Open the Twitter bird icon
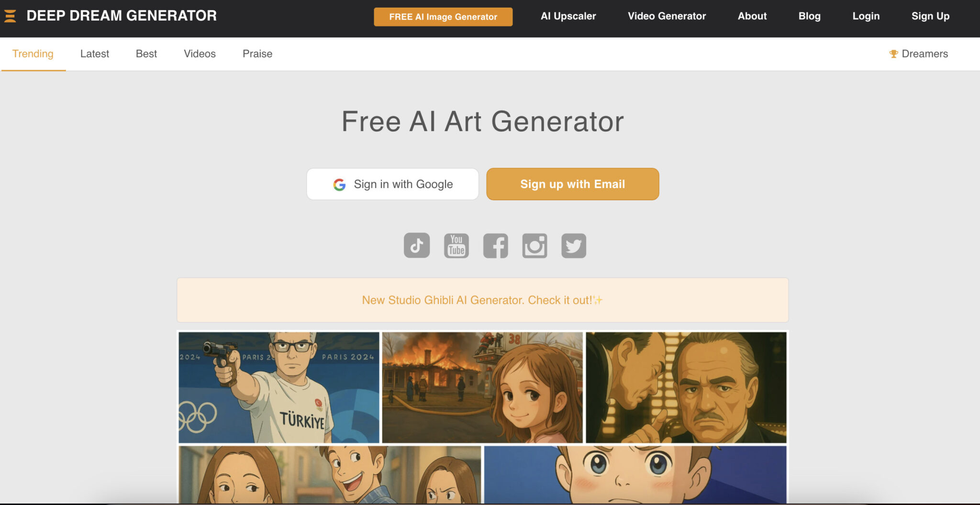Screen dimensions: 980x505 coord(574,245)
